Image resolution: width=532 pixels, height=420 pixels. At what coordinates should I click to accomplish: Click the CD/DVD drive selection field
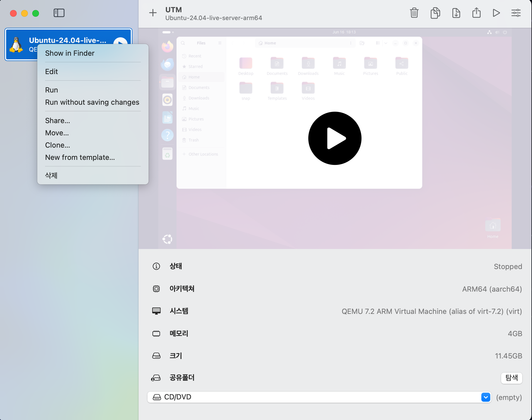[319, 397]
